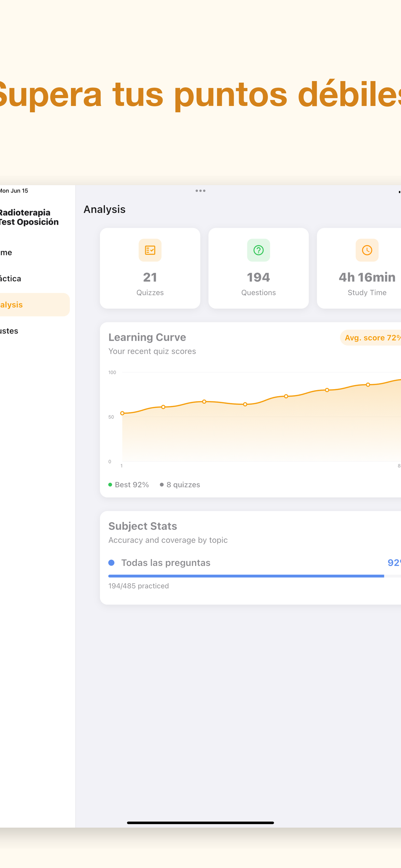Click the green Best 92% legend dot
This screenshot has width=401, height=868.
110,485
